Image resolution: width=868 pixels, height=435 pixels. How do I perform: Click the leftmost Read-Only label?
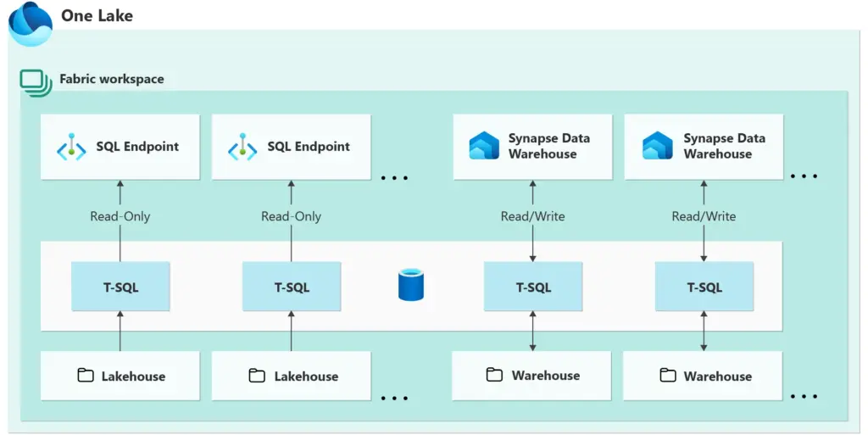(x=120, y=216)
